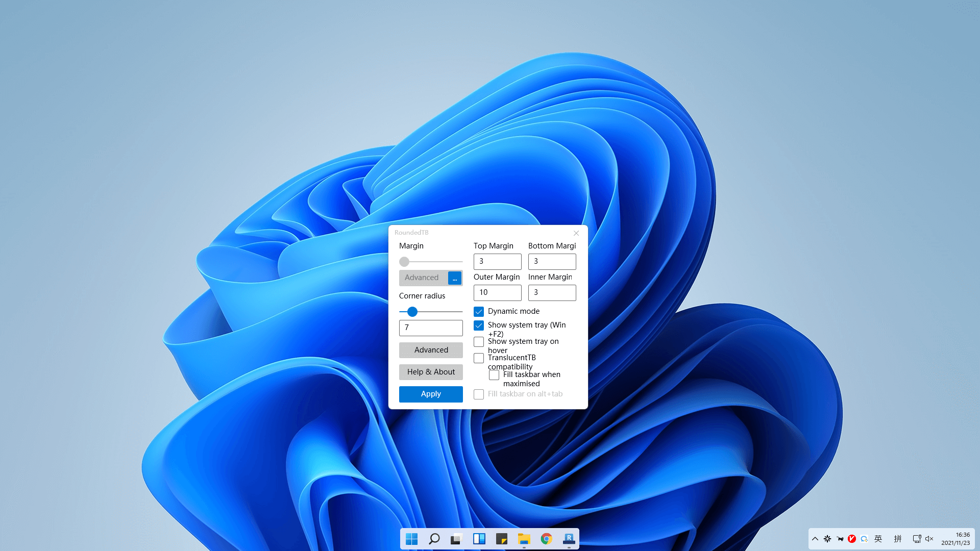Open the sticky notes taskbar app
980x551 pixels.
coord(501,539)
